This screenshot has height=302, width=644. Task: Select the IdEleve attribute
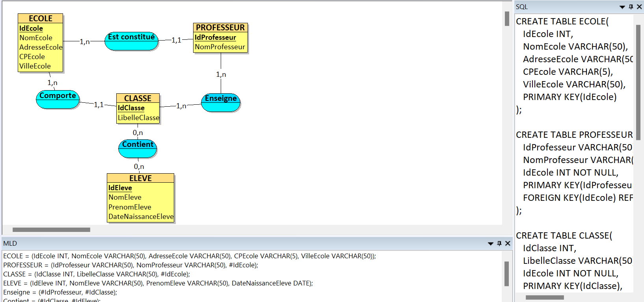(x=120, y=188)
